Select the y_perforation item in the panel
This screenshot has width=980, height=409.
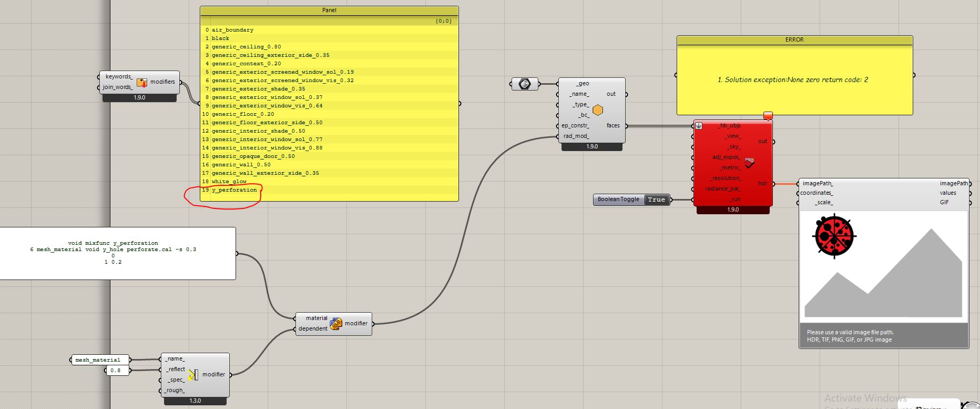(x=234, y=190)
